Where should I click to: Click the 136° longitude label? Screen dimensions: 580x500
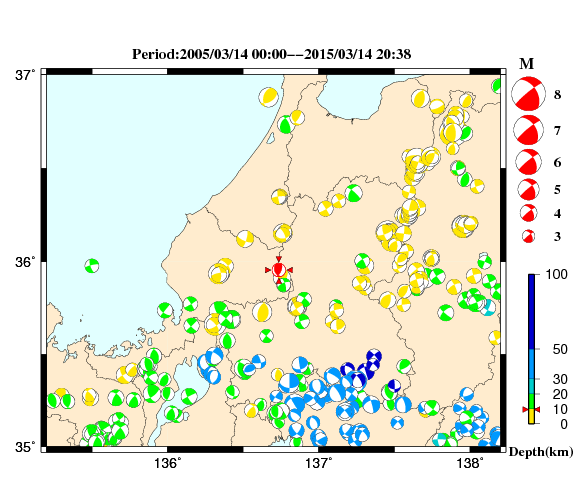pyautogui.click(x=168, y=463)
